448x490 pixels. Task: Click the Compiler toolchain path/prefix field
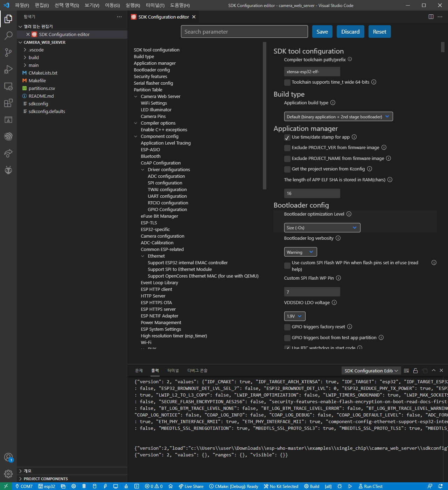[312, 71]
